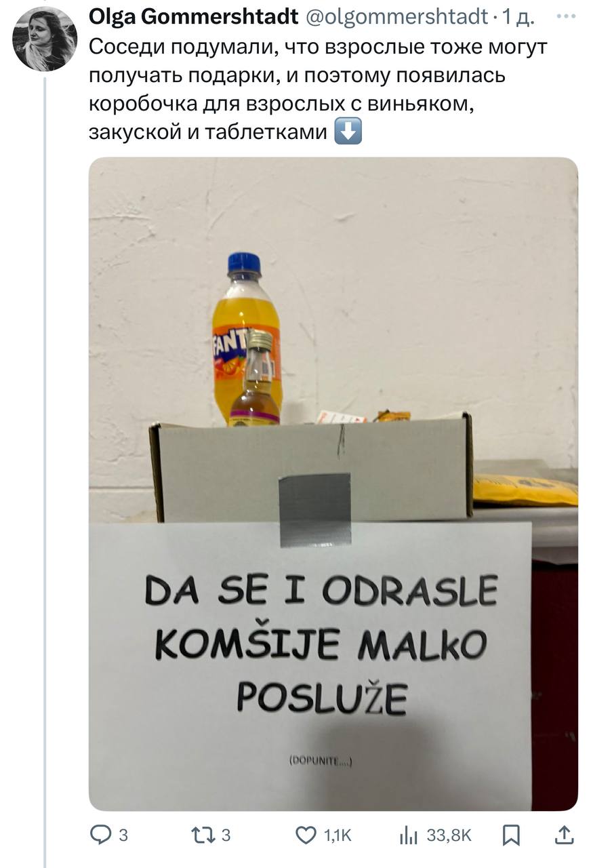Click the down arrow emoji in the tweet

tap(348, 132)
